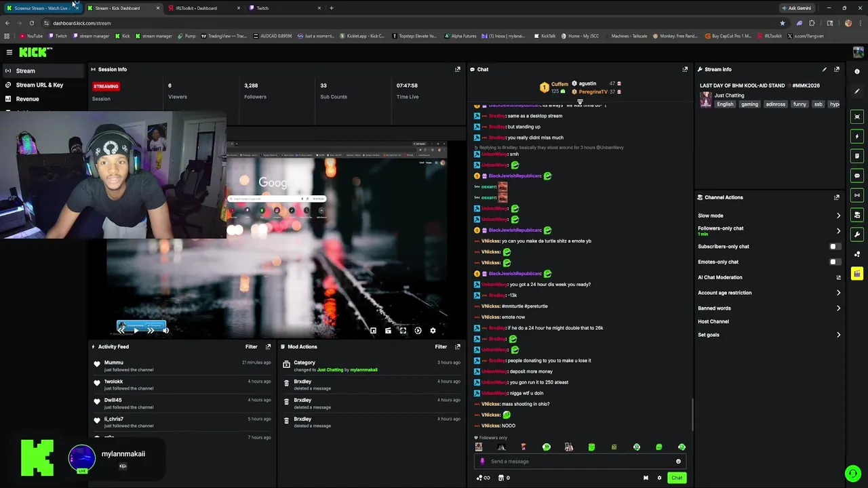Image resolution: width=868 pixels, height=488 pixels.
Task: Open YouTube bookmark
Action: point(31,36)
